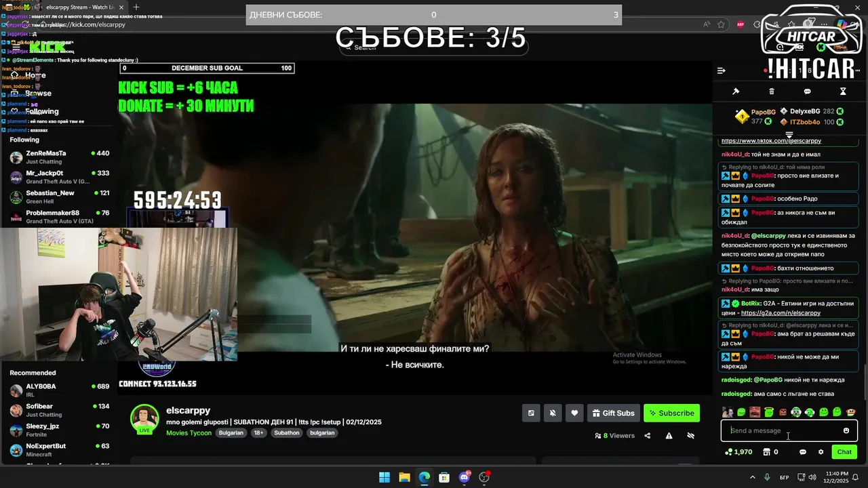Open the Movies Tycoon category link
This screenshot has height=488, width=868.
[x=189, y=432]
